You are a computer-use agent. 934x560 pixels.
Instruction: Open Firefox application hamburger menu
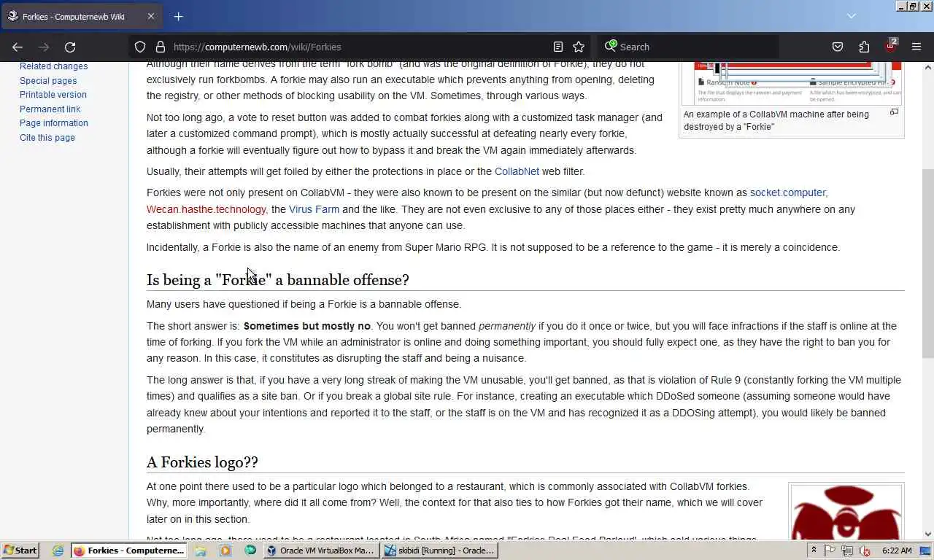point(916,47)
